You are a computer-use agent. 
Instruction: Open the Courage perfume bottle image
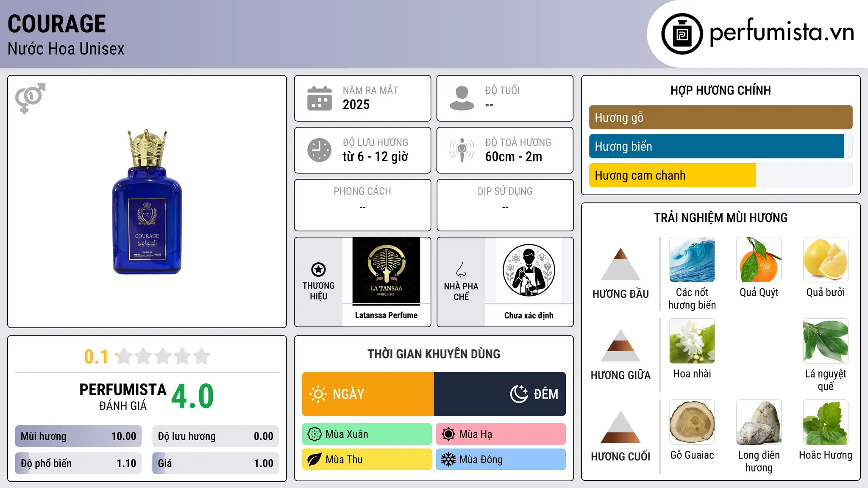tap(147, 202)
